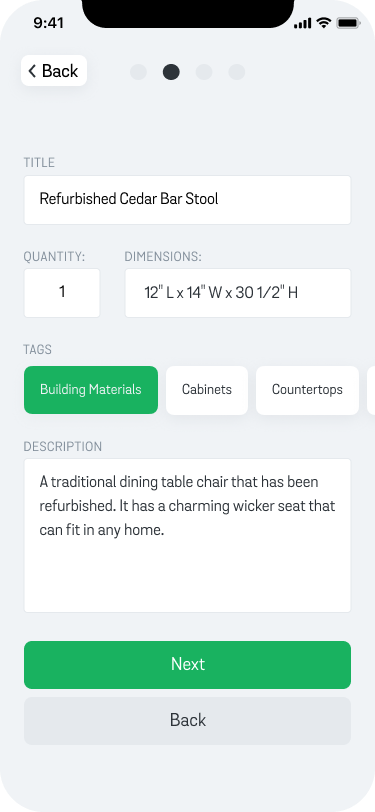The height and width of the screenshot is (812, 375).
Task: Deselect the Building Materials tag
Action: 91,390
